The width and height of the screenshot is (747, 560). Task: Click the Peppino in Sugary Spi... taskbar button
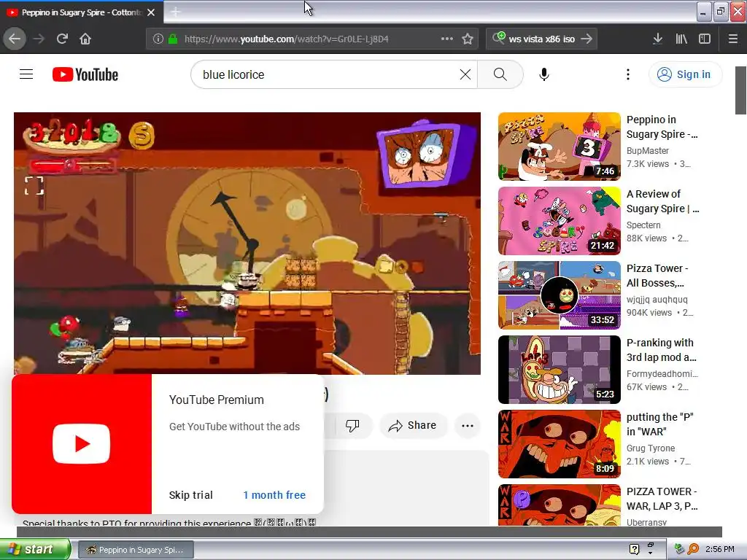(x=135, y=550)
